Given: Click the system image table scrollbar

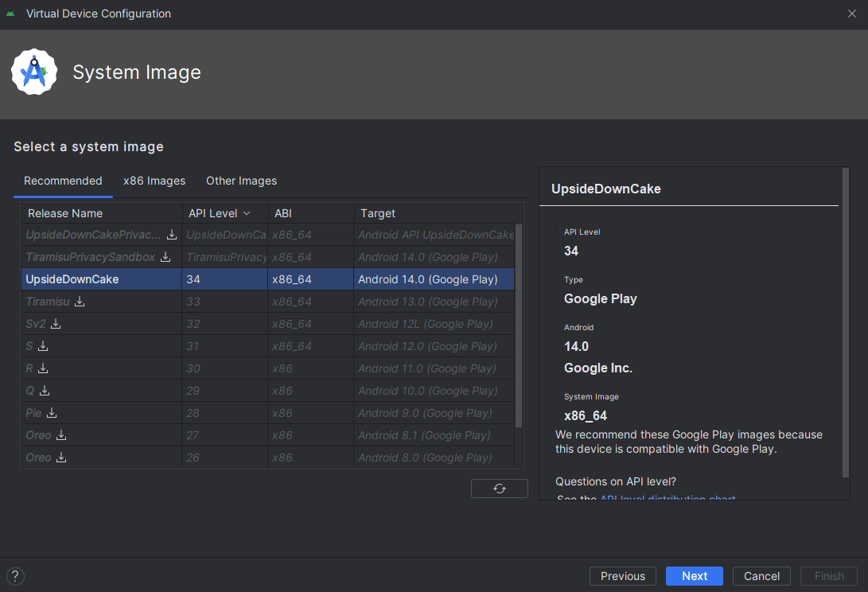Looking at the screenshot, I should [519, 325].
